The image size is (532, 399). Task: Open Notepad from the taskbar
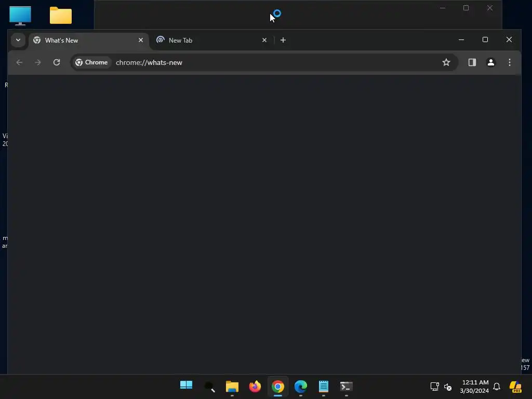coord(323,387)
